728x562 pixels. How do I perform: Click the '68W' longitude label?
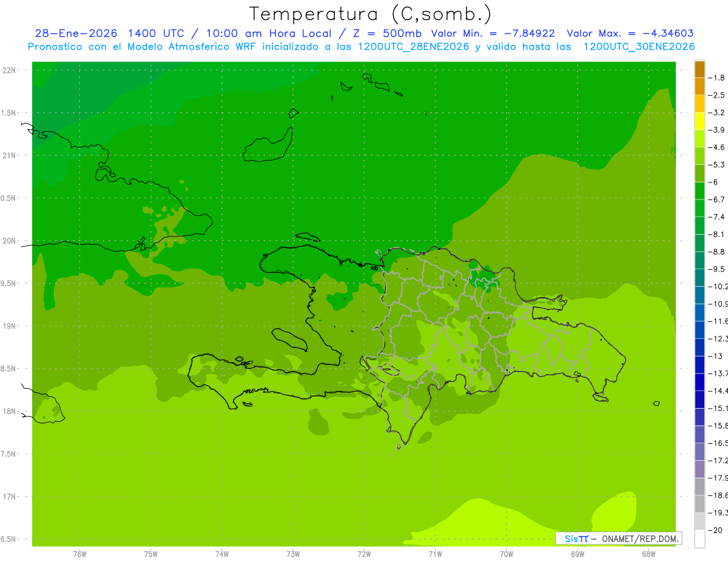649,554
